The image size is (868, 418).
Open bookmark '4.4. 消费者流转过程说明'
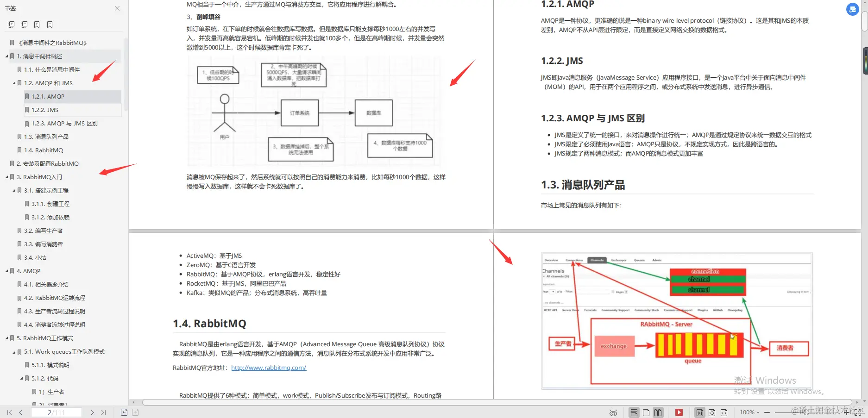pos(55,324)
